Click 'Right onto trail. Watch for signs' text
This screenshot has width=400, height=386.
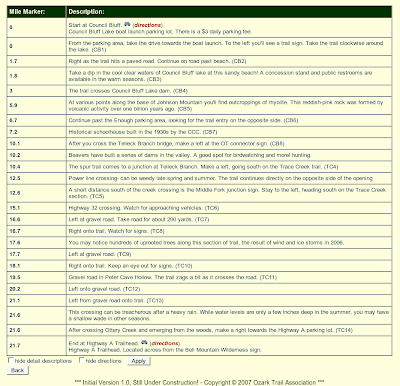pyautogui.click(x=116, y=231)
